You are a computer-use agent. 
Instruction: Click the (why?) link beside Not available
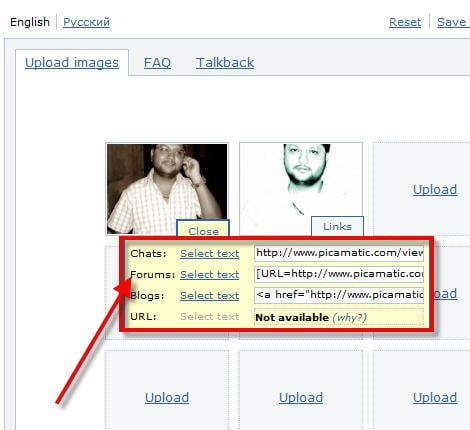349,317
